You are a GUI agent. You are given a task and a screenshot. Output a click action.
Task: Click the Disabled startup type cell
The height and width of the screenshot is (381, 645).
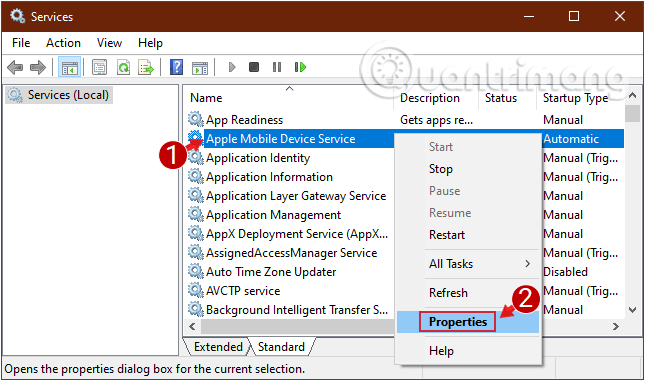(x=565, y=272)
